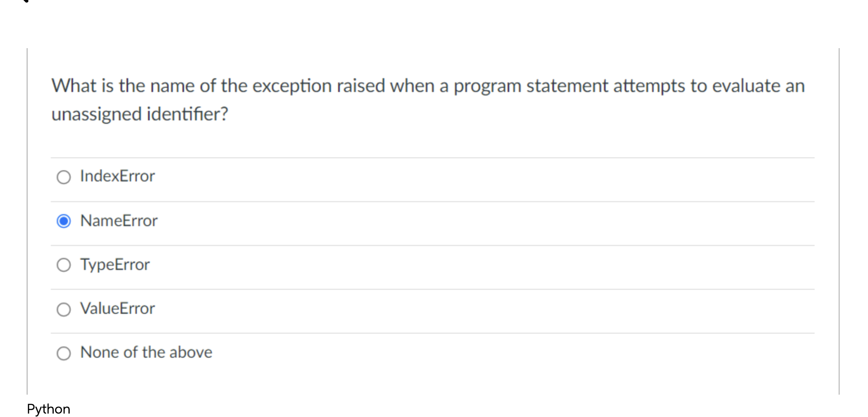
Task: Click the question's opening word What
Action: (74, 86)
